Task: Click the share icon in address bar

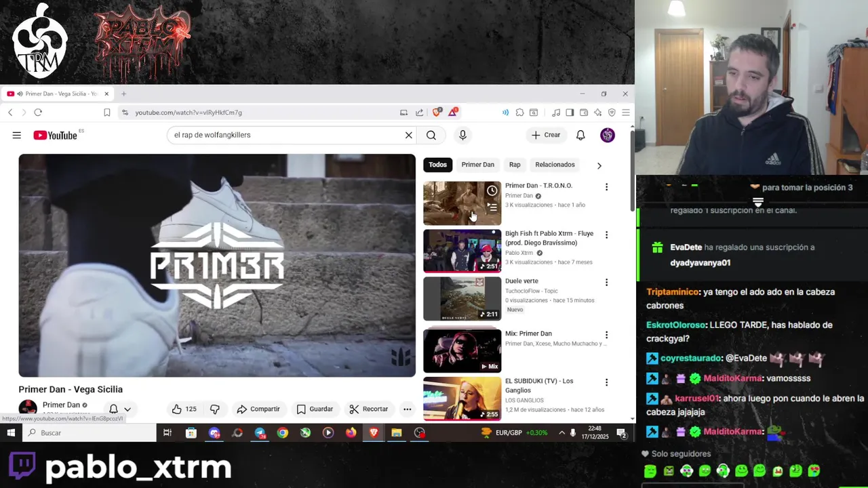Action: pos(419,113)
